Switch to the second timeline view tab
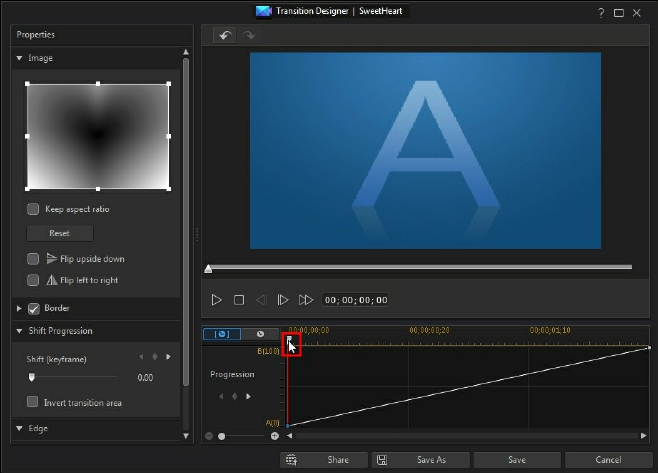 pos(260,334)
